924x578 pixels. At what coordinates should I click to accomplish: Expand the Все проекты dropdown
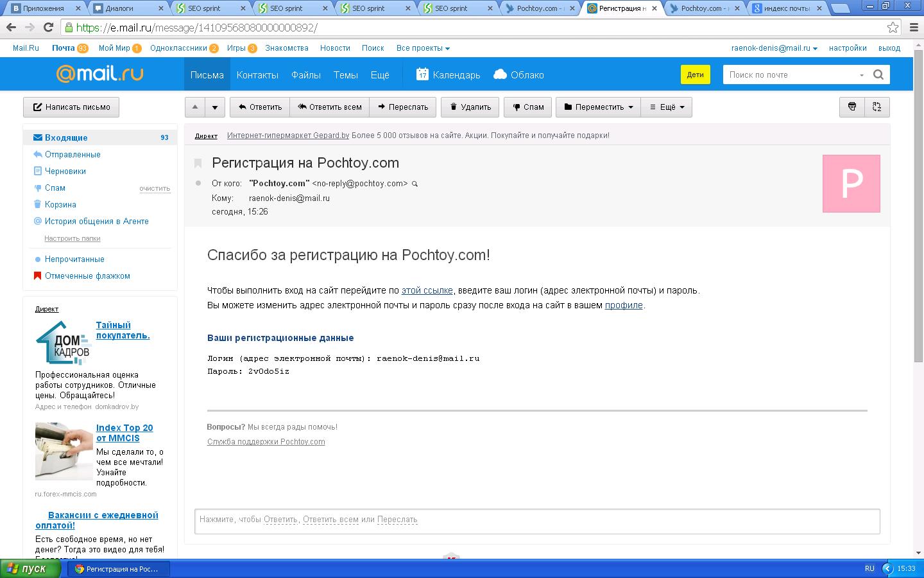(x=423, y=48)
